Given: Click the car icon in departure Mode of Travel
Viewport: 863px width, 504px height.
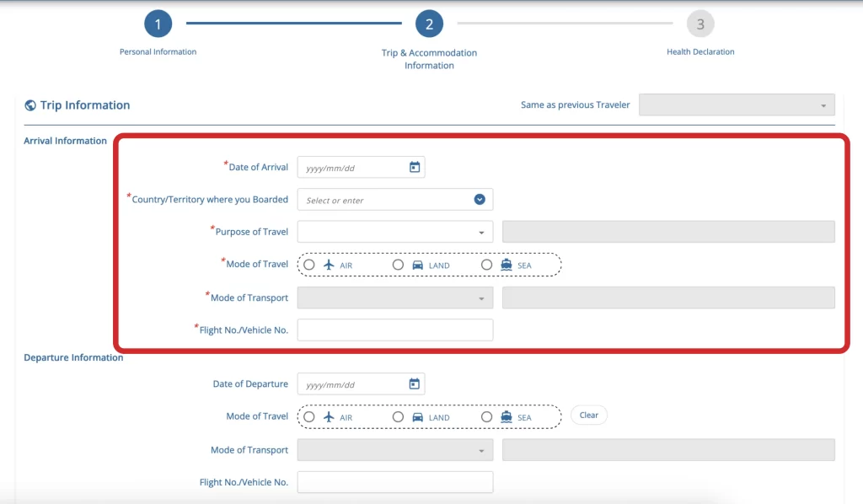Looking at the screenshot, I should click(418, 418).
